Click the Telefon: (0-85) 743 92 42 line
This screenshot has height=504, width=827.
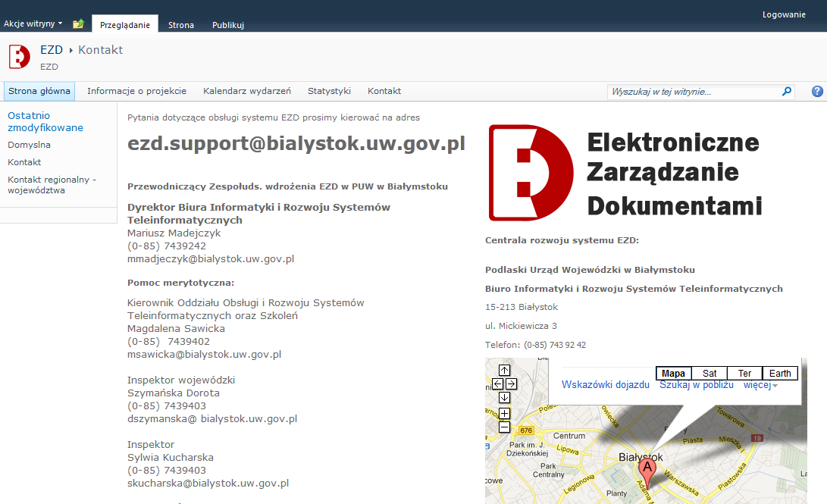[x=535, y=345]
